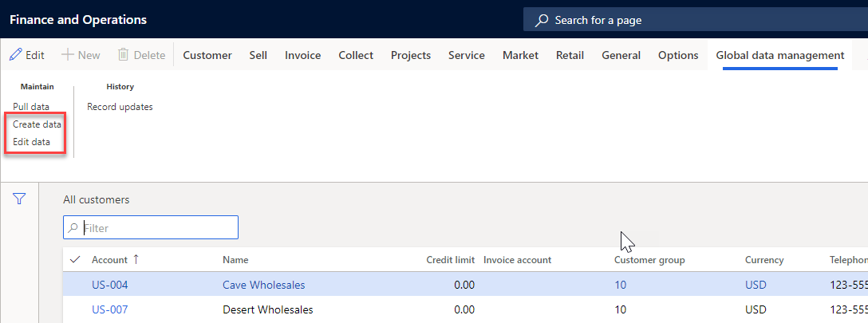Open the Sell tab
Screen dimensions: 868x323
258,55
